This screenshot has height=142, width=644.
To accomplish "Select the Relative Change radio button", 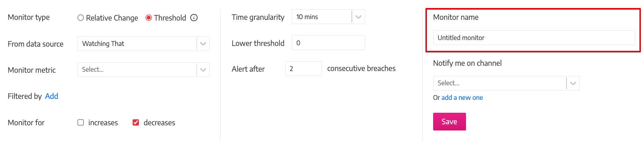I will [81, 18].
